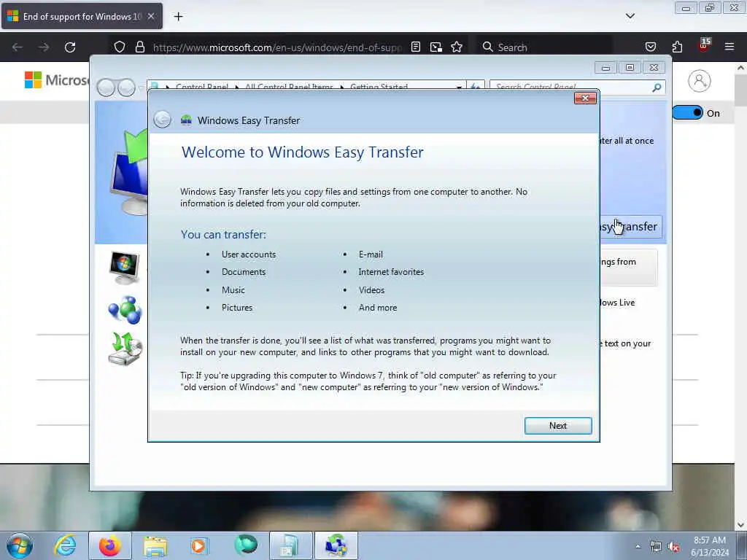Click the refresh button in Control Panel address bar
Image resolution: width=747 pixels, height=560 pixels.
tap(475, 87)
